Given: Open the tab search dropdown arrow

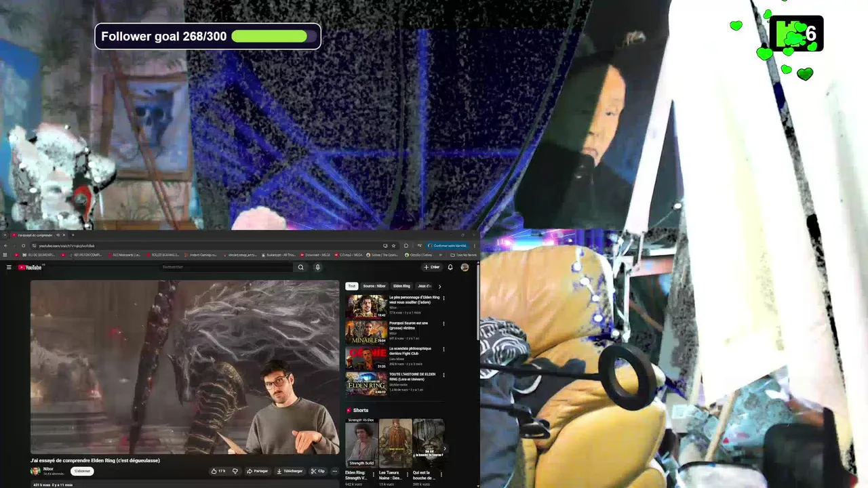Looking at the screenshot, I should pos(5,235).
